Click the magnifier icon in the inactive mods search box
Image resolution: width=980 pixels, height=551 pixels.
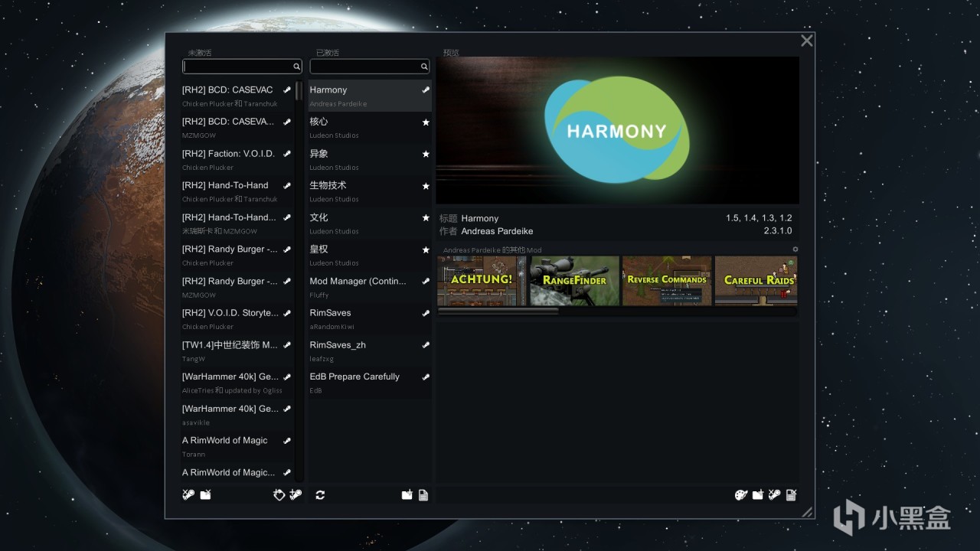297,67
